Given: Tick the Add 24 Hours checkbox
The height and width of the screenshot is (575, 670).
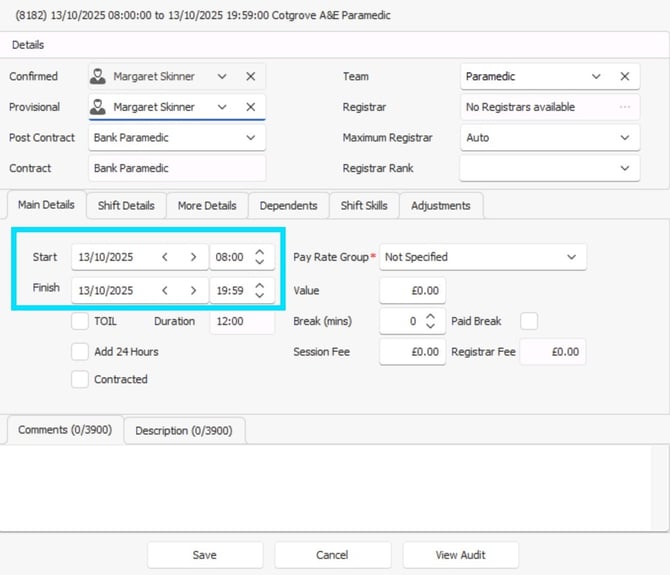Looking at the screenshot, I should pos(79,351).
